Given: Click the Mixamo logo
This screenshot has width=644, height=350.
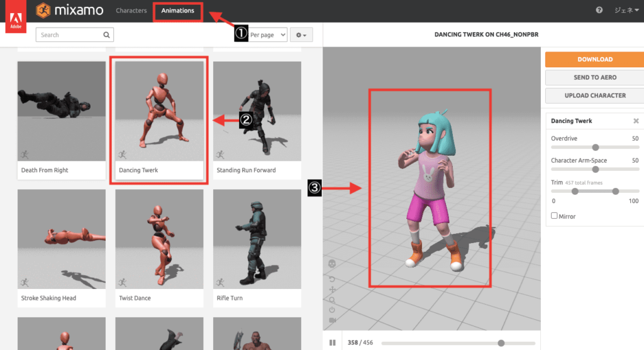Looking at the screenshot, I should pyautogui.click(x=69, y=10).
